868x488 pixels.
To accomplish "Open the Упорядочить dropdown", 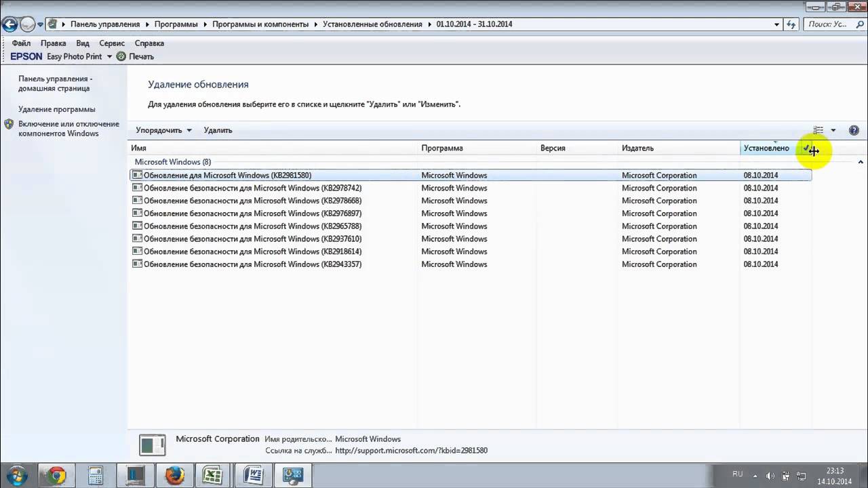I will point(163,130).
